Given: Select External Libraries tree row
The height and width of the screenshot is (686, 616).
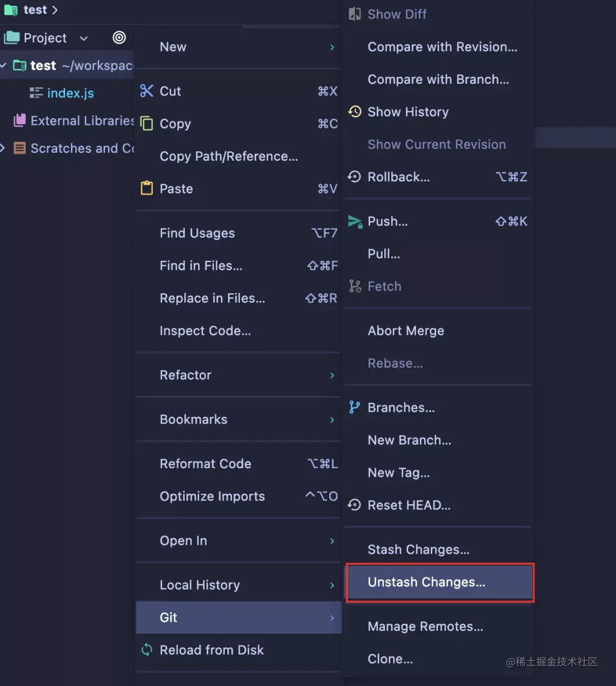Looking at the screenshot, I should click(67, 120).
